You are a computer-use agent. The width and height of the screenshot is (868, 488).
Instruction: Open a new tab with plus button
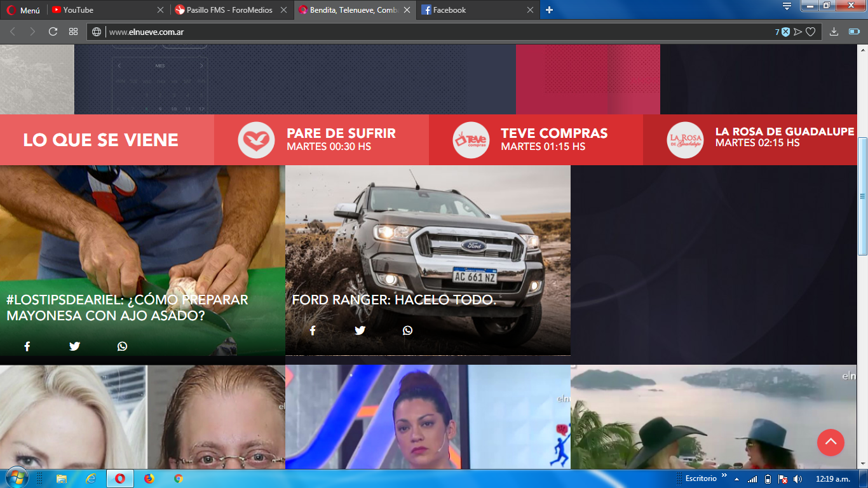pos(550,10)
